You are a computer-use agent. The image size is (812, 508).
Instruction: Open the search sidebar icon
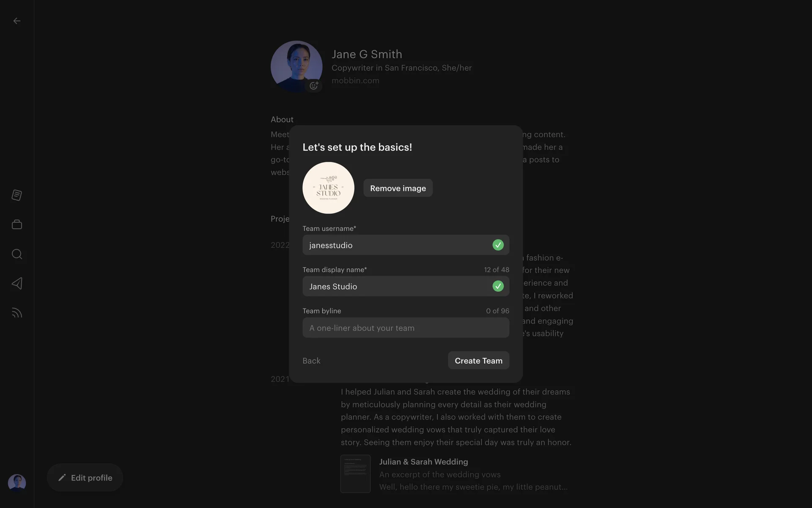pos(17,254)
